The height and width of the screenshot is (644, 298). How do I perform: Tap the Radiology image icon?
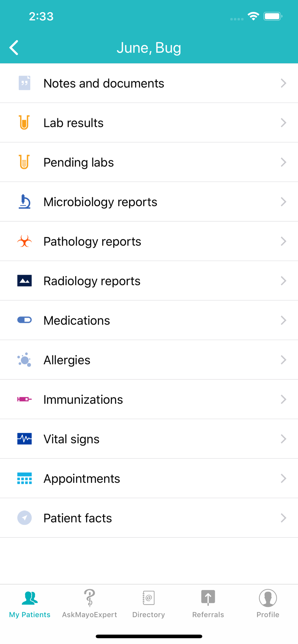coord(24,281)
